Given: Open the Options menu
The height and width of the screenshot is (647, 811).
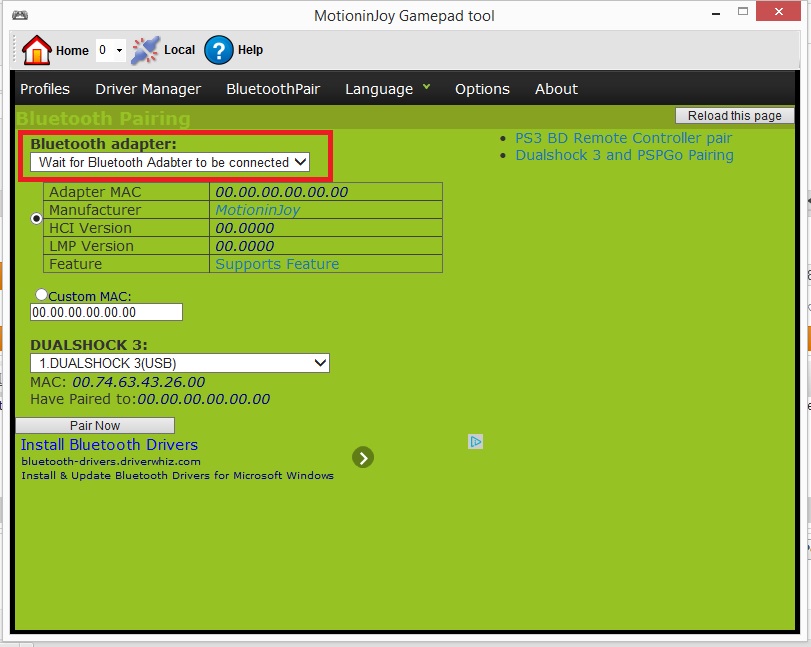Looking at the screenshot, I should (482, 89).
